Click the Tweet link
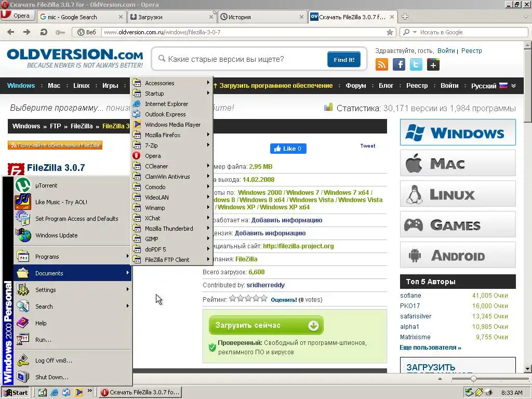Image resolution: width=532 pixels, height=399 pixels. pos(368,145)
